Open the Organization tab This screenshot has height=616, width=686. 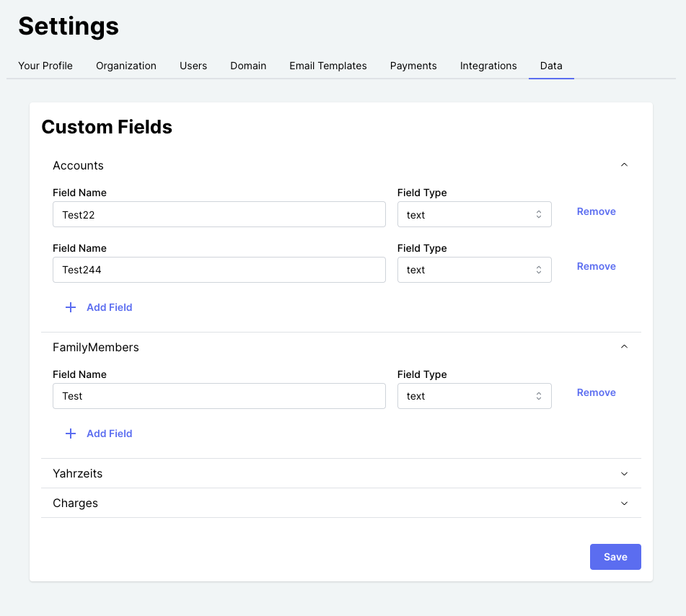tap(126, 66)
